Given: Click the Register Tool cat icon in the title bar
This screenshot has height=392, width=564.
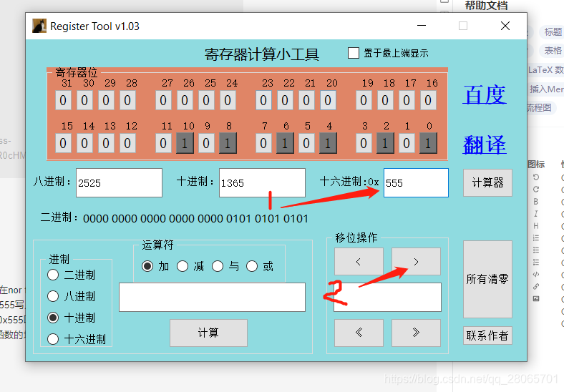Looking at the screenshot, I should tap(39, 26).
